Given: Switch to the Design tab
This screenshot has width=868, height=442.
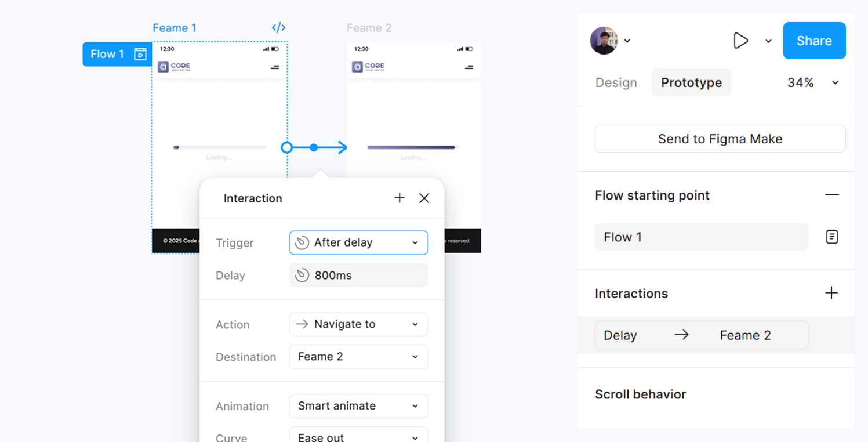Looking at the screenshot, I should [x=616, y=82].
